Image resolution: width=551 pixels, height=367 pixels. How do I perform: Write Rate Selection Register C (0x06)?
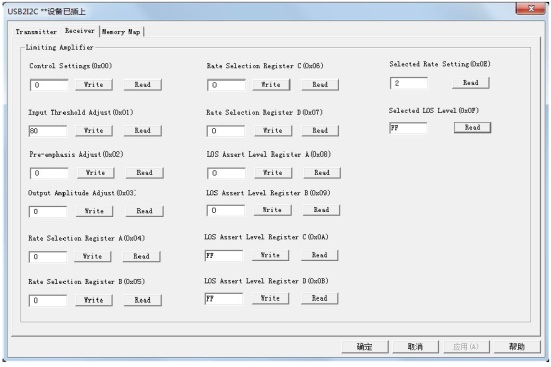(271, 85)
